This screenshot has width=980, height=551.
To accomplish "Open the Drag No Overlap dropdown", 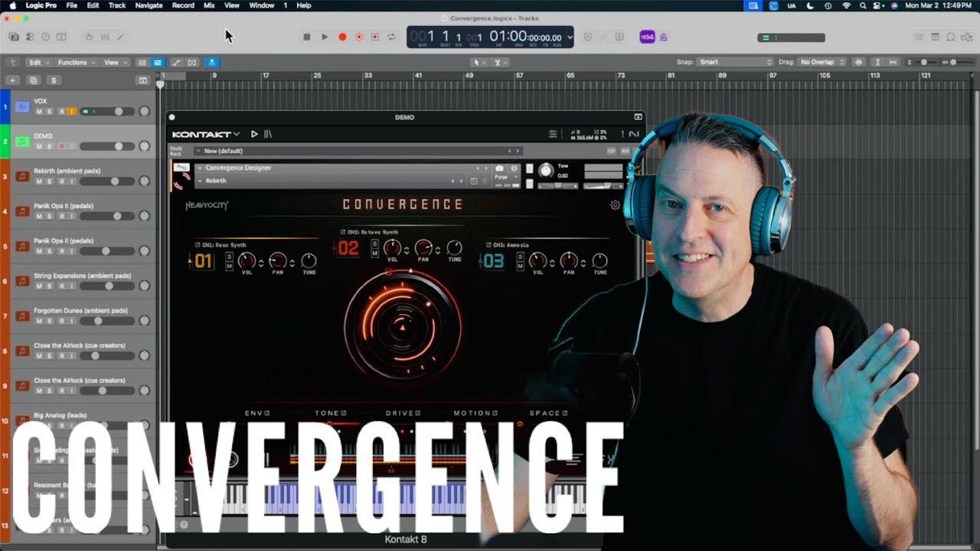I will (822, 62).
